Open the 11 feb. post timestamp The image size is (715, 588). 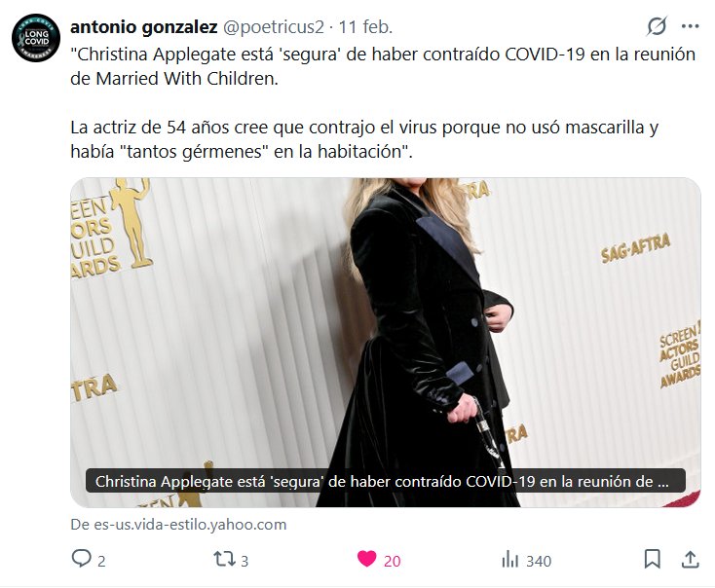pos(365,27)
